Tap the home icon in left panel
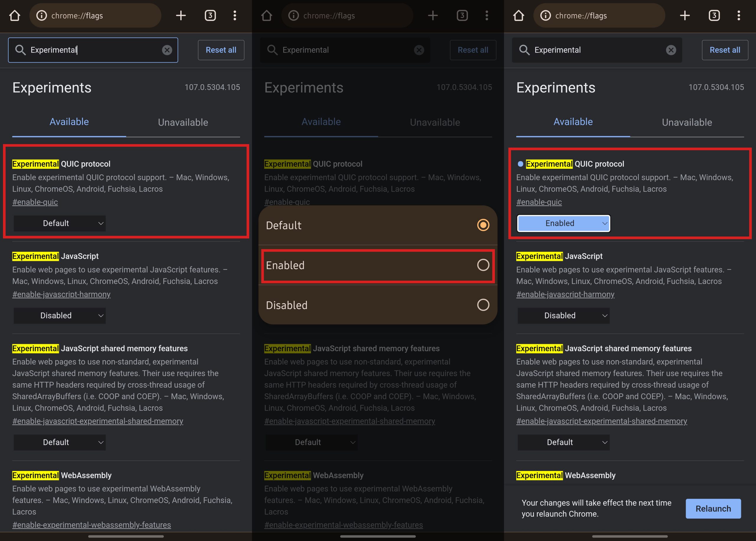 tap(15, 15)
